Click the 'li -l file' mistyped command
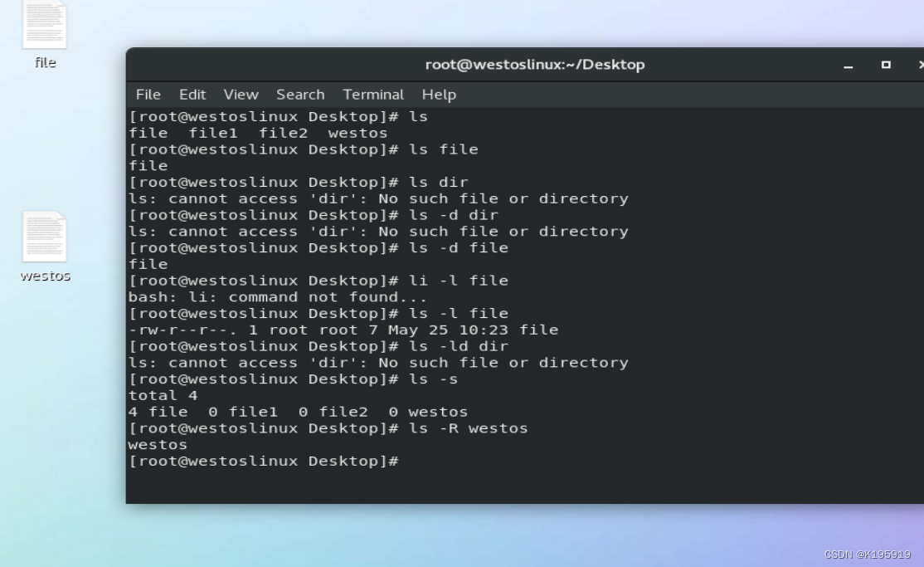The height and width of the screenshot is (567, 924). point(459,281)
